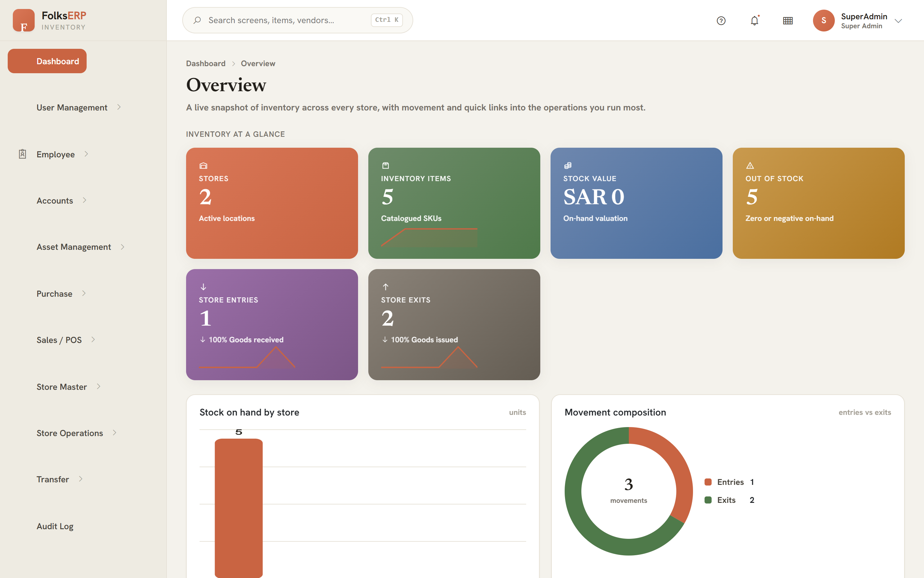Click the Ctrl K shortcut badge
The image size is (924, 578).
(387, 20)
